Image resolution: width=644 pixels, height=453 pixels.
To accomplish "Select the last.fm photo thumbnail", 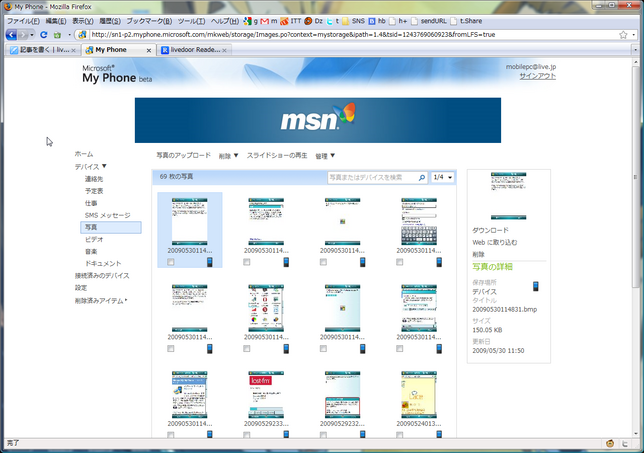I will 266,395.
